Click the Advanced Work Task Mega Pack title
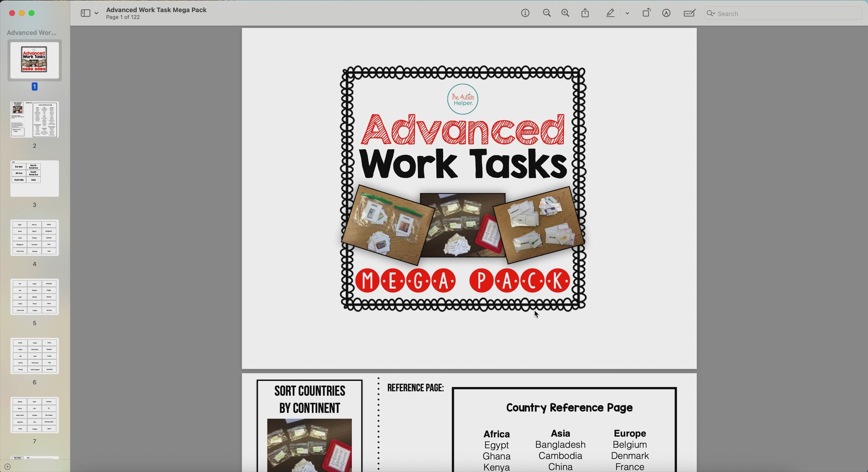The height and width of the screenshot is (472, 868). point(156,10)
